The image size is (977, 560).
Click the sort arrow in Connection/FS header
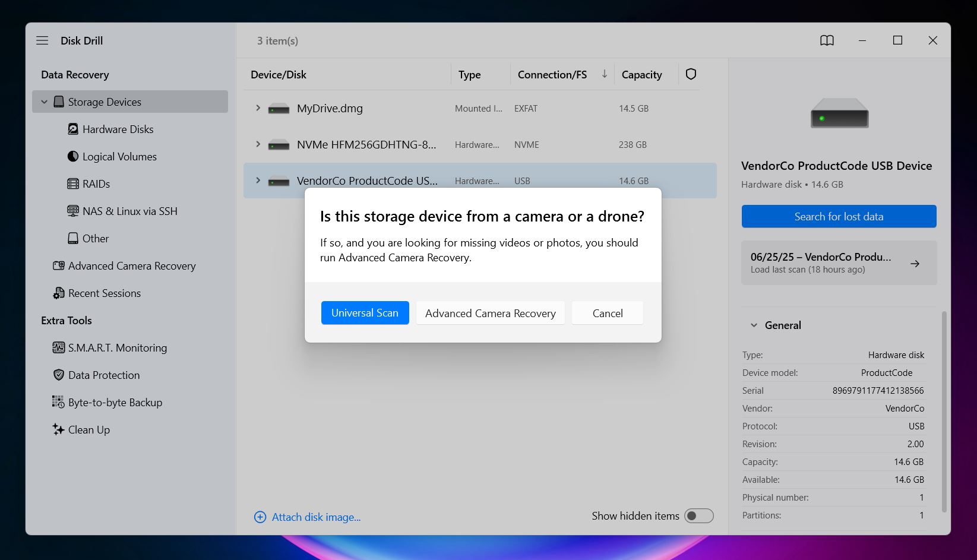[605, 74]
